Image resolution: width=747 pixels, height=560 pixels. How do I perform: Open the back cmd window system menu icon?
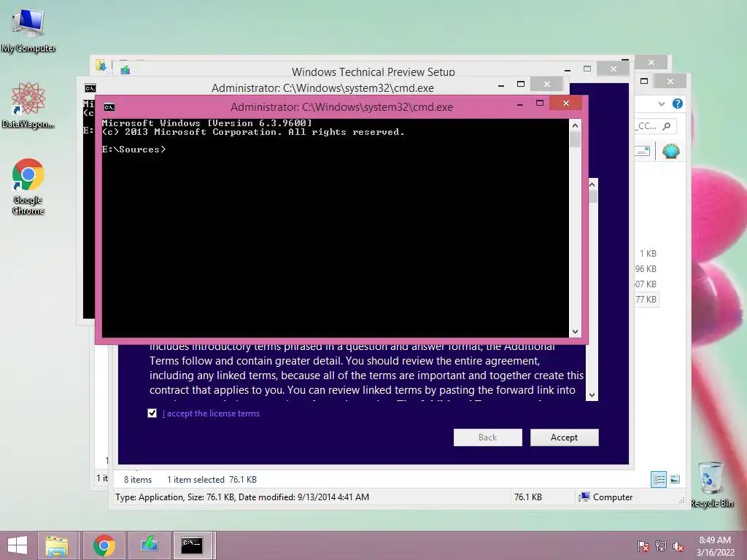click(90, 88)
